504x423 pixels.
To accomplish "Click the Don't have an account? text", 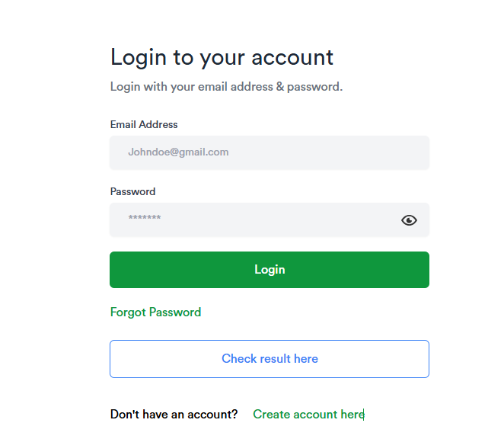I will click(174, 414).
